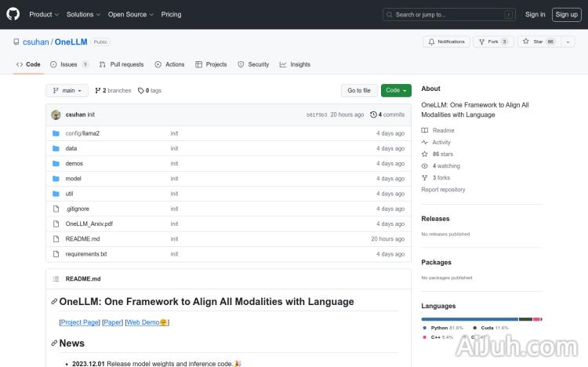Click the Go to file button
588x367 pixels.
coord(359,90)
